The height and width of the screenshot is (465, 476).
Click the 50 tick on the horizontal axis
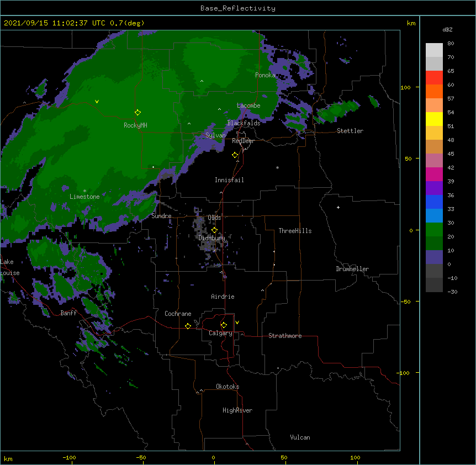(284, 457)
